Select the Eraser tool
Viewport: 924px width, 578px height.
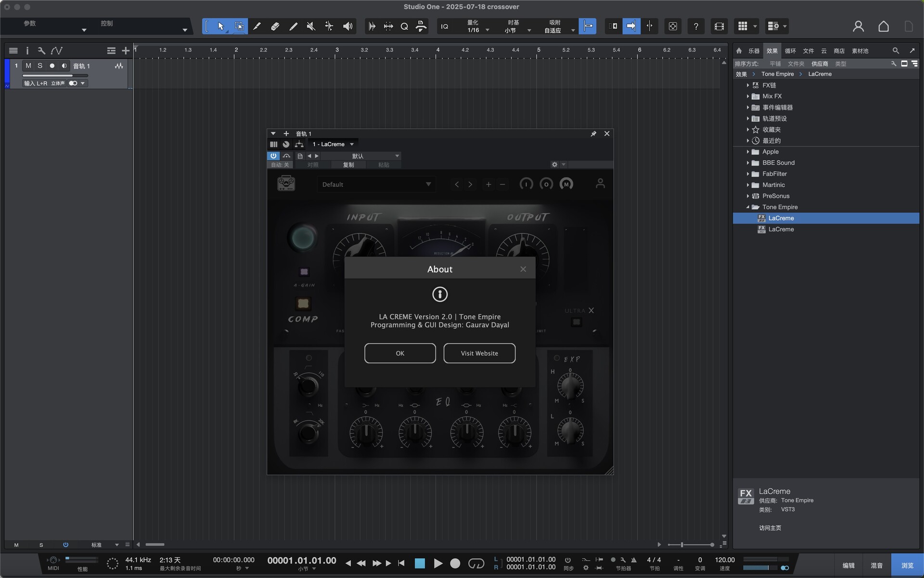click(x=275, y=26)
